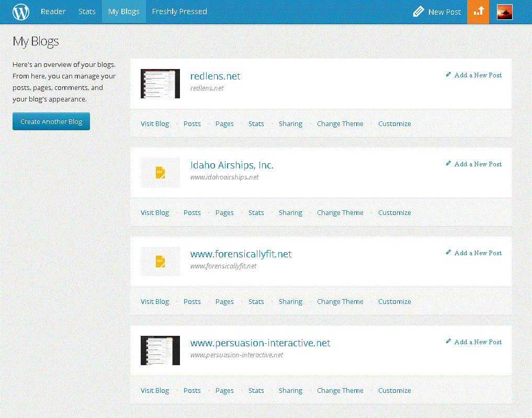Select Customize for redlens.net
Screen dimensions: 532x418
coord(394,124)
